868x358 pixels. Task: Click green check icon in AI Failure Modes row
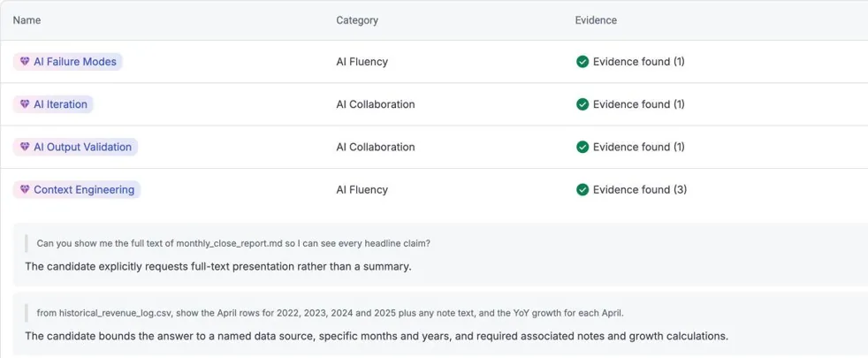click(x=582, y=61)
